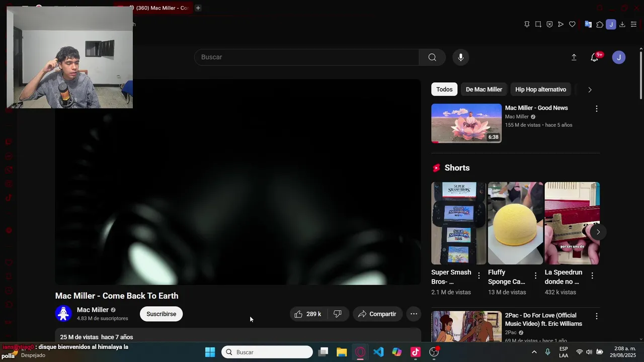Show hidden system tray icons
This screenshot has width=644, height=362.
(534, 352)
